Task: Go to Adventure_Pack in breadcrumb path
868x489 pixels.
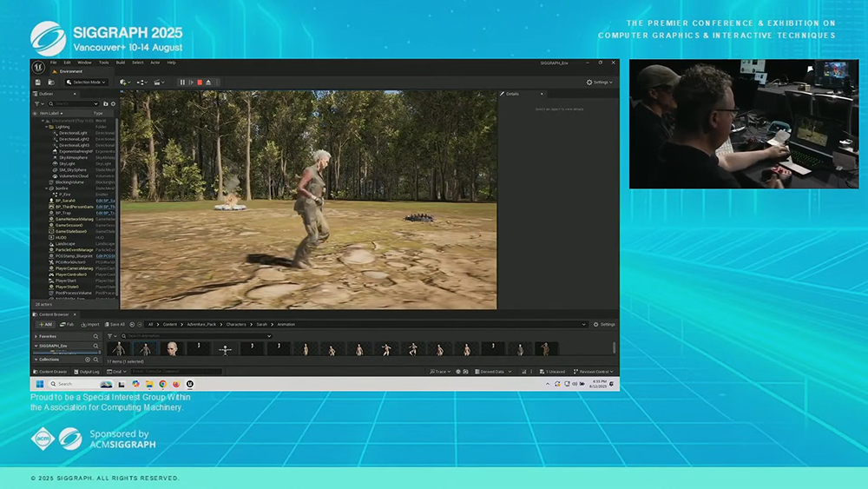Action: click(x=201, y=325)
